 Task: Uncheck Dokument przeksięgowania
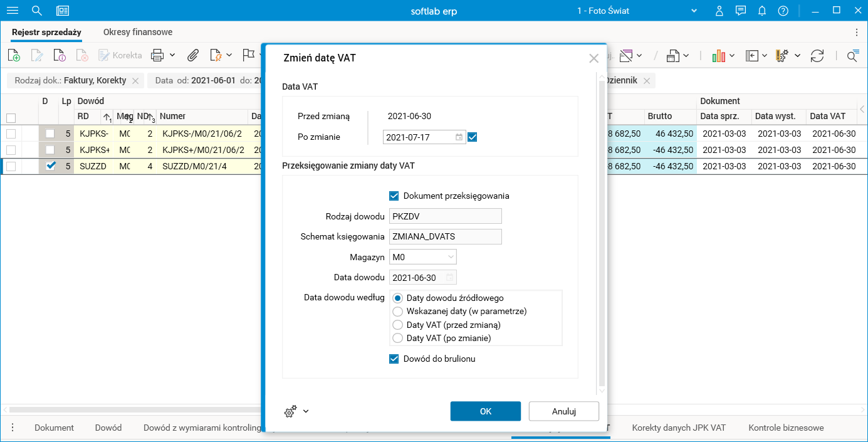click(394, 196)
